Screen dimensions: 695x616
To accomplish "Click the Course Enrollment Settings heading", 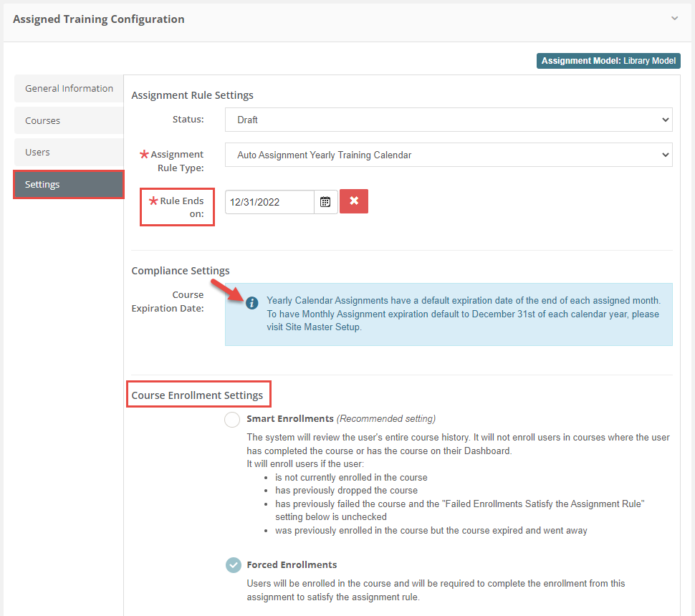I will (x=198, y=393).
